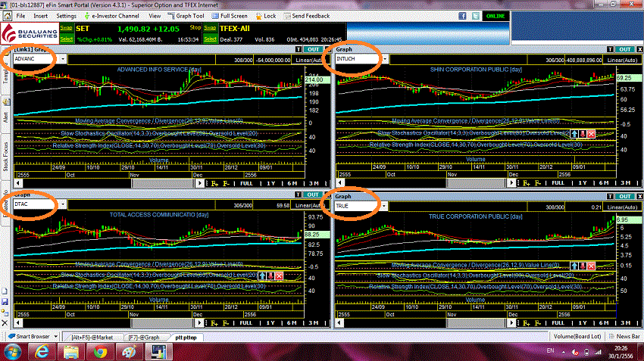Expand the TRUE symbol dropdown
Screen dimensions: 644x361
[383, 206]
